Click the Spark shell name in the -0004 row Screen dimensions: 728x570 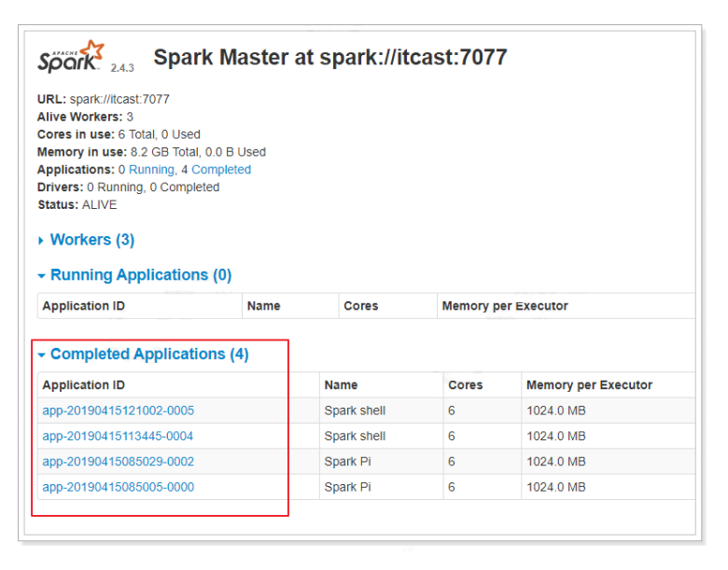(355, 436)
